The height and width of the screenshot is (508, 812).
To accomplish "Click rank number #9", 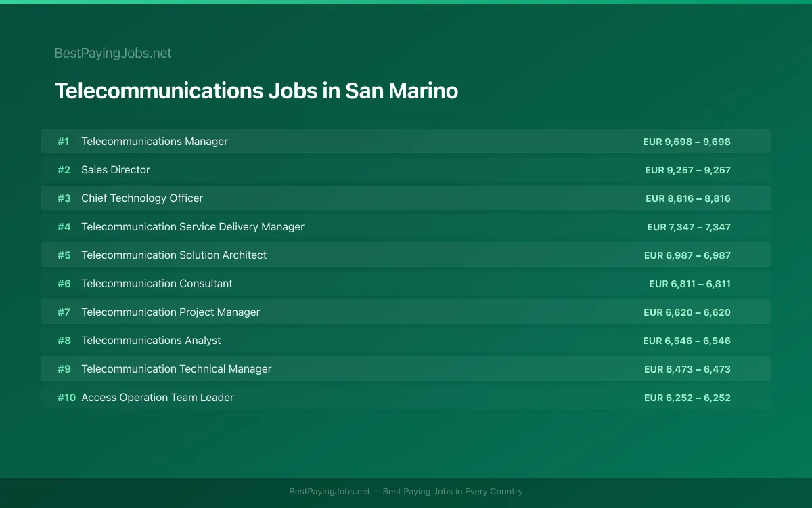I will pos(64,369).
